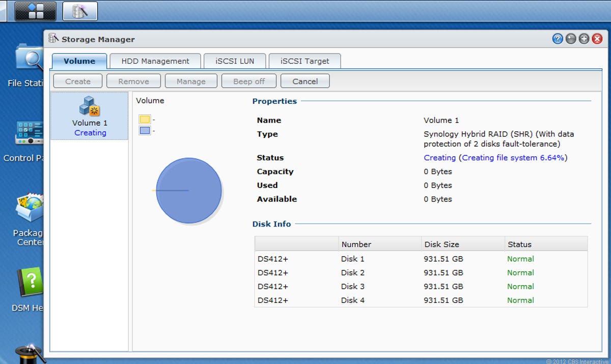
Task: Open the iSCSI LUN tab
Action: pyautogui.click(x=234, y=61)
